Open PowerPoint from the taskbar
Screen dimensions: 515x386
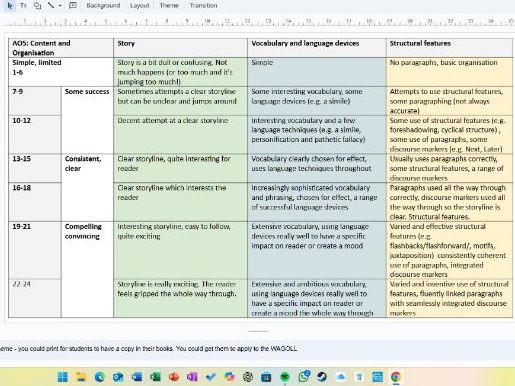point(174,377)
